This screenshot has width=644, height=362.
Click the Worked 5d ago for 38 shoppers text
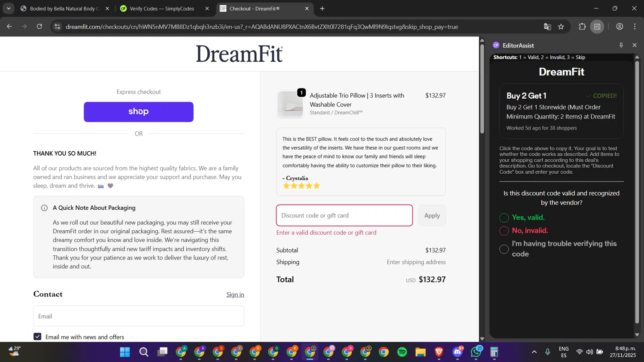[541, 128]
